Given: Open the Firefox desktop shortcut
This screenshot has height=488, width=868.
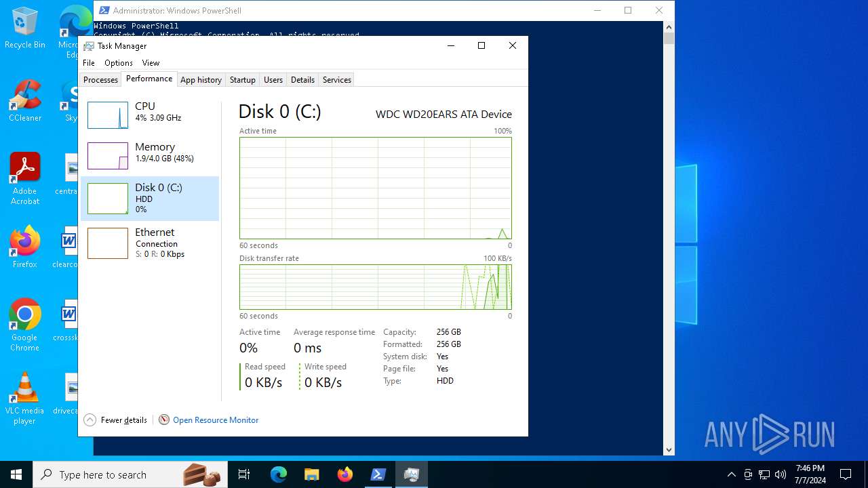Looking at the screenshot, I should pyautogui.click(x=25, y=247).
